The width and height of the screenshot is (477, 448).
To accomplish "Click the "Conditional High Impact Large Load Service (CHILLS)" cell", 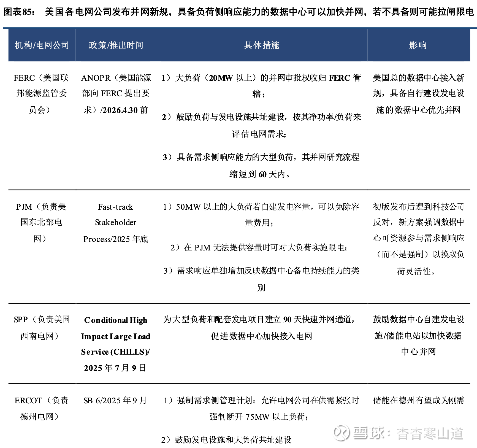I will click(x=116, y=344).
